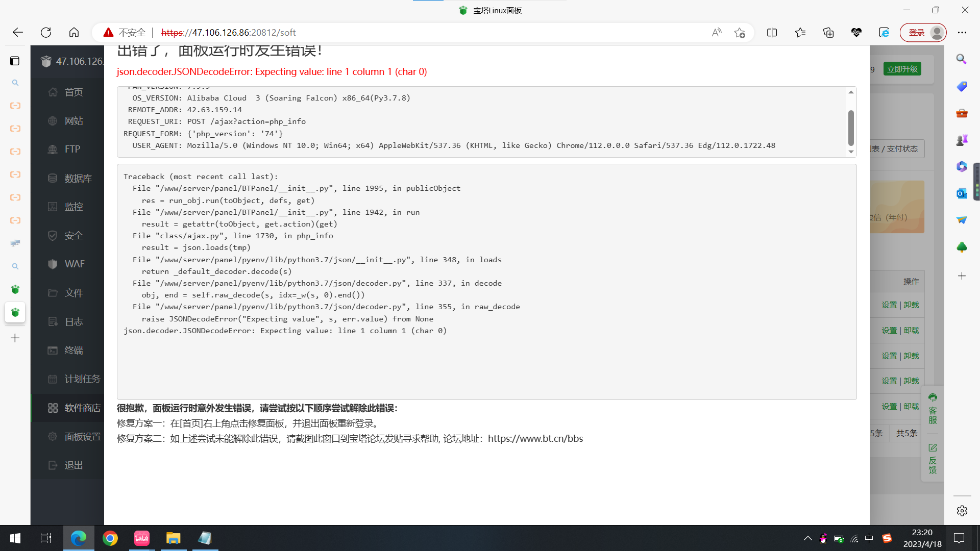Open Edge sidebar games icon
The image size is (980, 551).
(962, 140)
